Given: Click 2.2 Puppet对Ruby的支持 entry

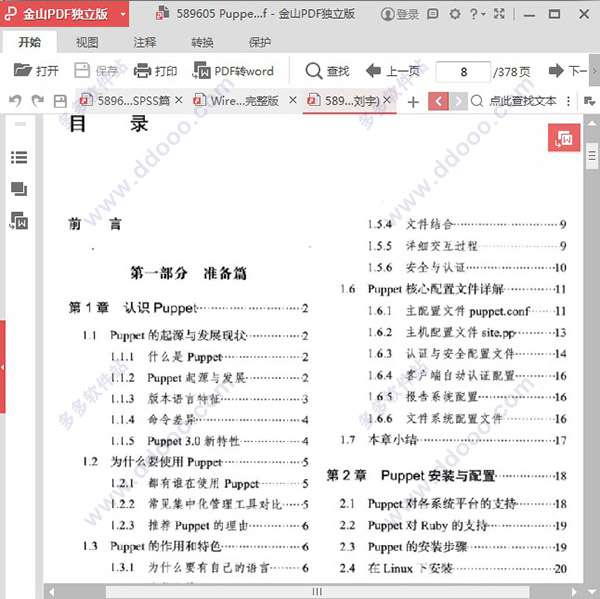Looking at the screenshot, I should [x=453, y=525].
